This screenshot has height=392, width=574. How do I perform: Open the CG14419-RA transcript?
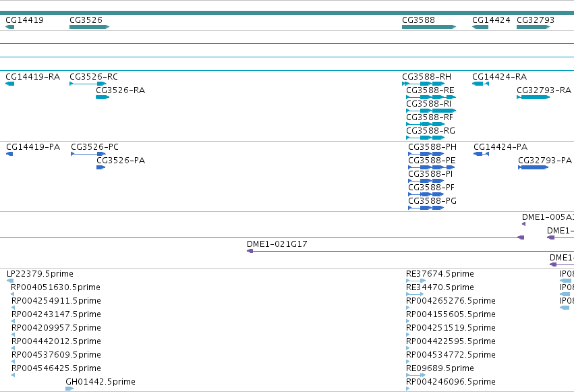pyautogui.click(x=33, y=77)
